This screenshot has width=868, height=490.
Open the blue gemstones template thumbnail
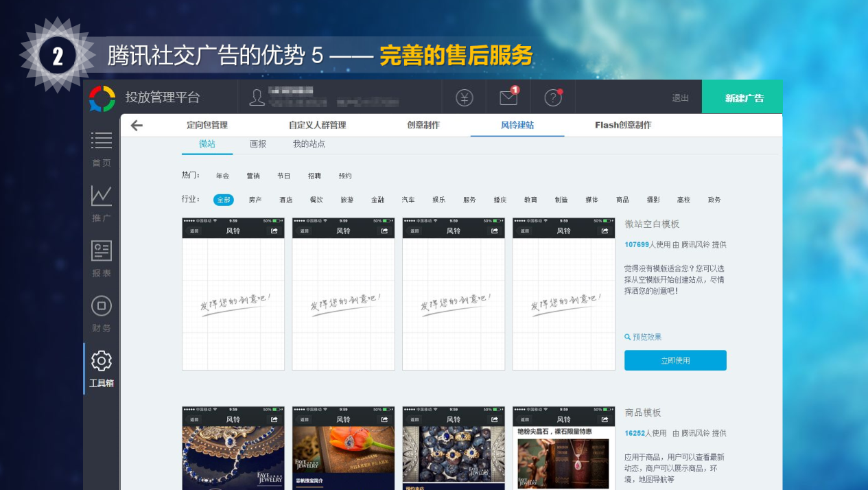pyautogui.click(x=454, y=448)
